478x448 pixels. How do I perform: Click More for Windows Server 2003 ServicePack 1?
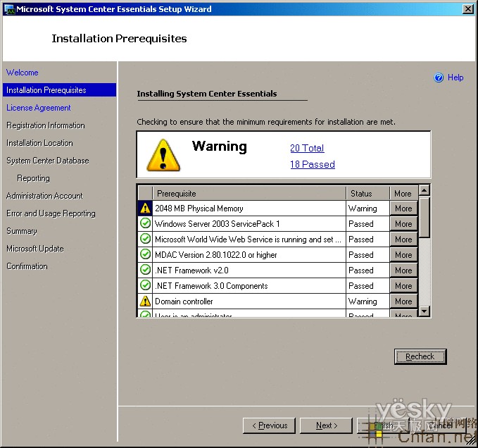coord(403,224)
